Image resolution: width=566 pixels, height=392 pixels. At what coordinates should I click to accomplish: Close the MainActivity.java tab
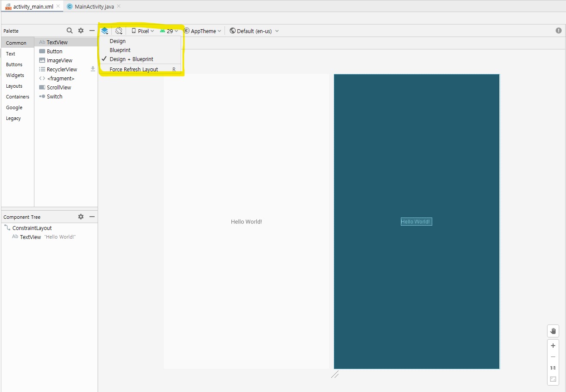click(119, 6)
